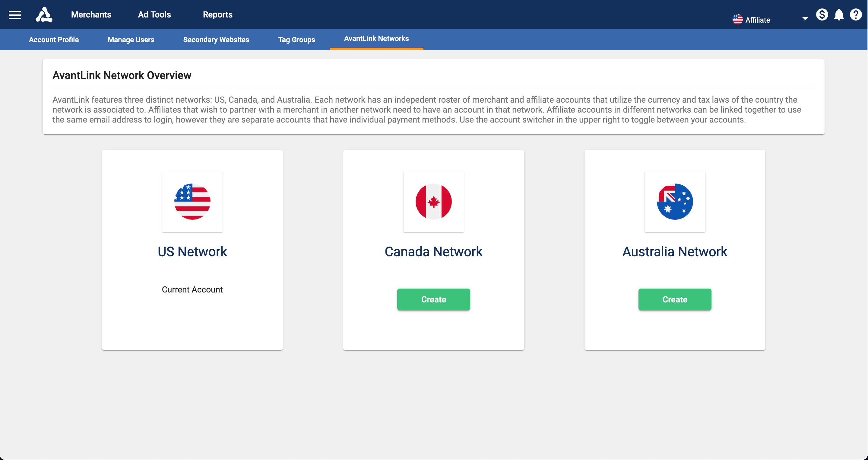Expand the Affiliate account switcher arrow
Image resolution: width=868 pixels, height=460 pixels.
click(x=805, y=19)
